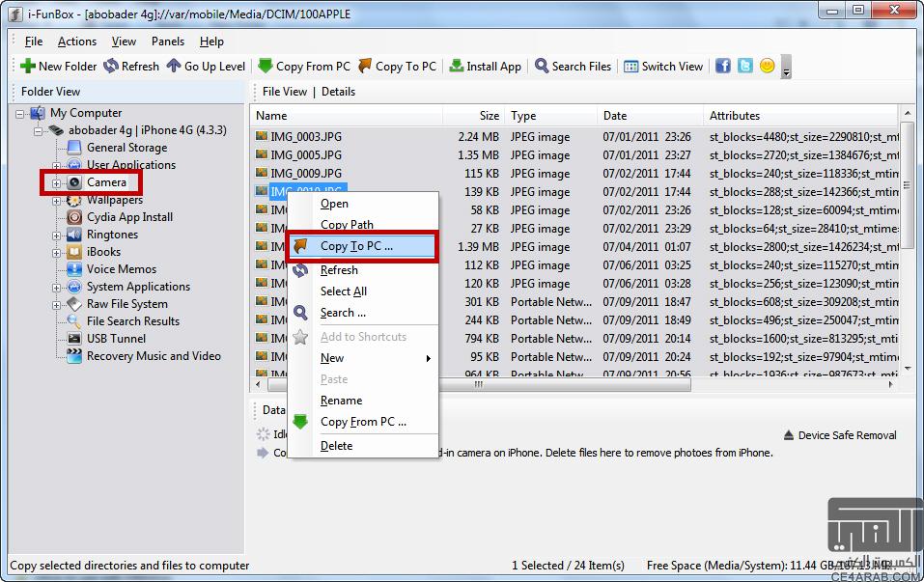Screen dimensions: 924x582
Task: Click the Go Up Level arrow icon
Action: point(174,66)
